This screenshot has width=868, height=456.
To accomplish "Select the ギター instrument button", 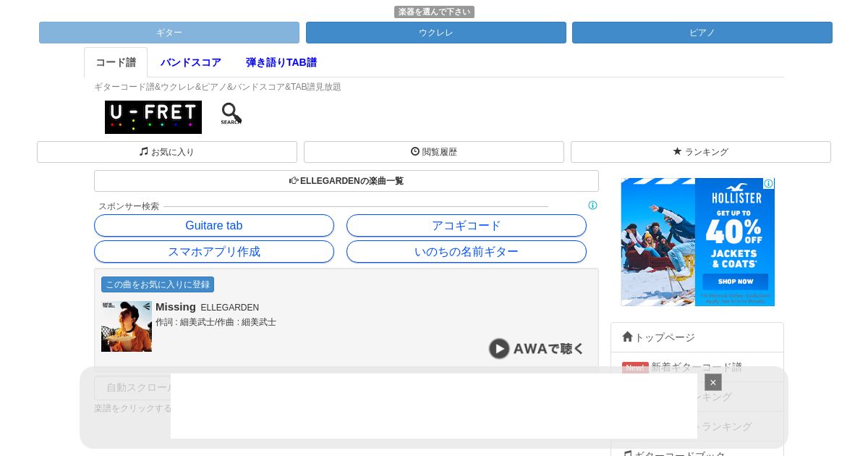I will [x=169, y=33].
